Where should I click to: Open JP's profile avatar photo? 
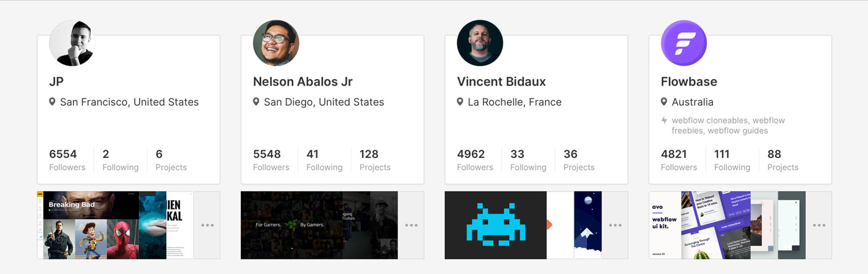[72, 43]
